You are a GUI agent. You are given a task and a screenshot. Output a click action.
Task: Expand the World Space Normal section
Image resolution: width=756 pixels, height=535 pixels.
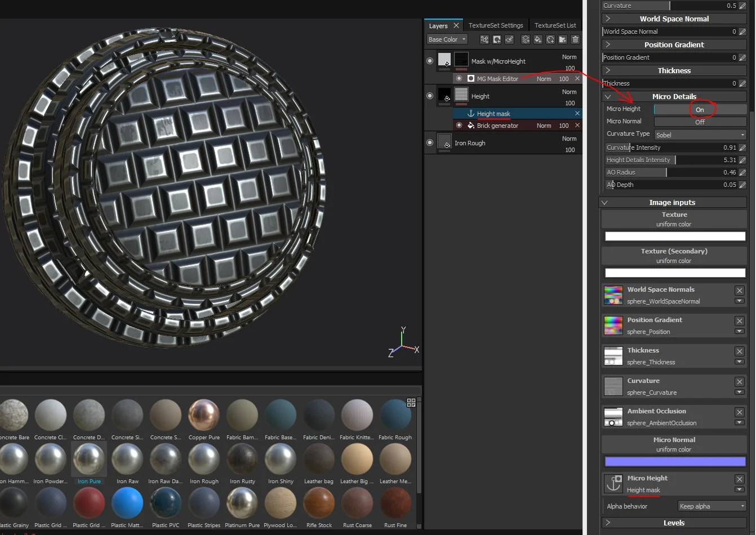tap(674, 19)
